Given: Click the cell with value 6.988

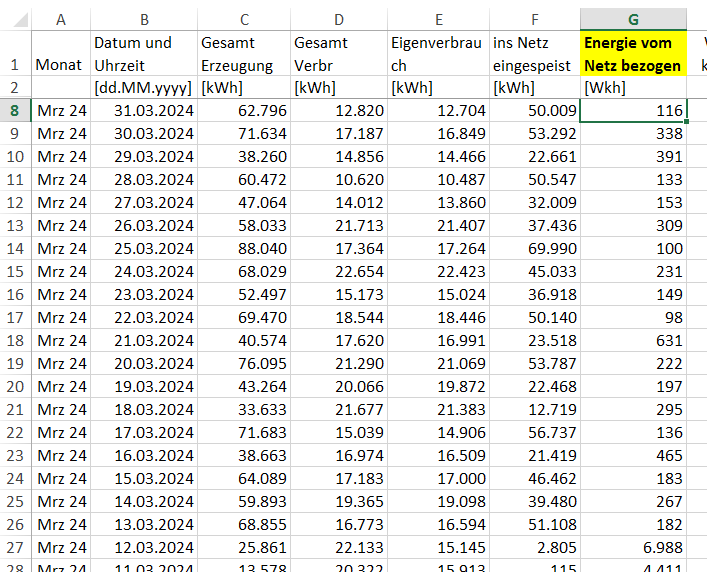Looking at the screenshot, I should pyautogui.click(x=633, y=547).
